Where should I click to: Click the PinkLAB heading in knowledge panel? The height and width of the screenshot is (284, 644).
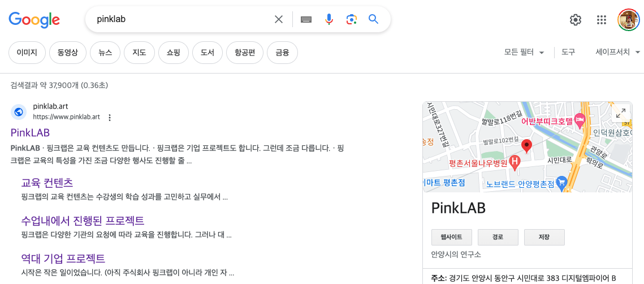click(459, 208)
